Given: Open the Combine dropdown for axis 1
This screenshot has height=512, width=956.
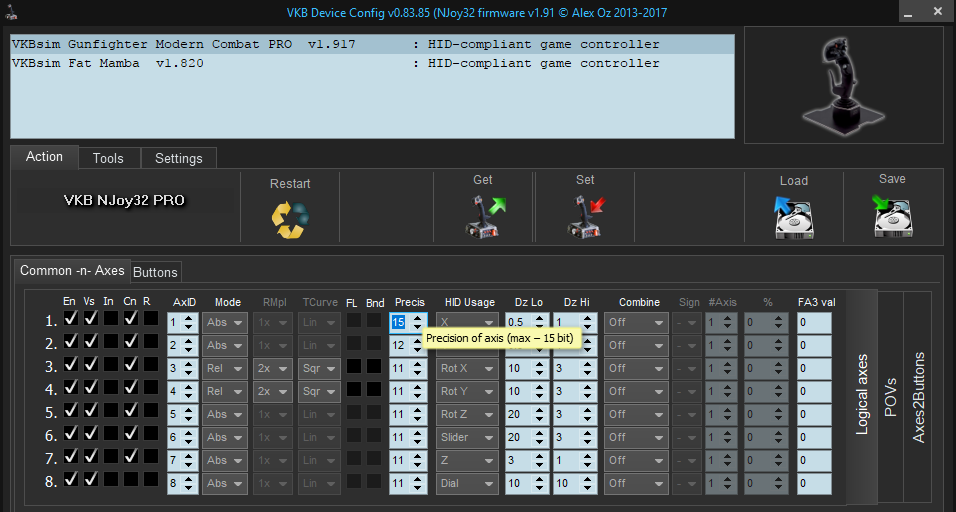Looking at the screenshot, I should pyautogui.click(x=636, y=322).
